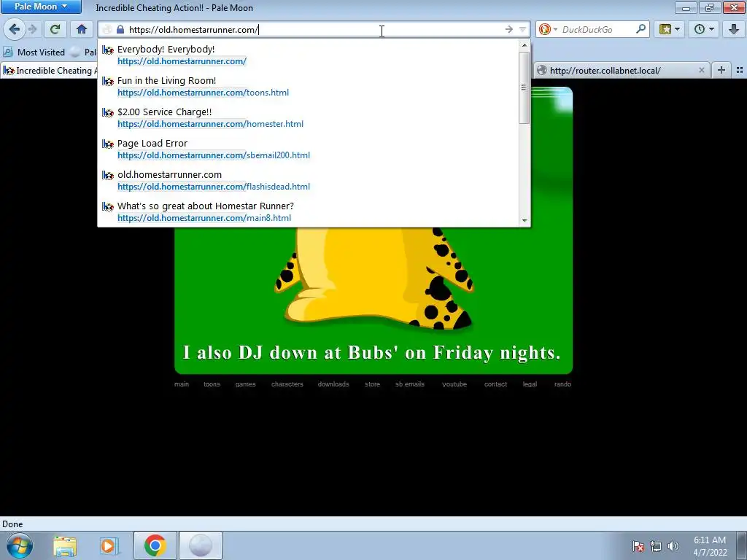Expand the address bar history dropdown

522,29
